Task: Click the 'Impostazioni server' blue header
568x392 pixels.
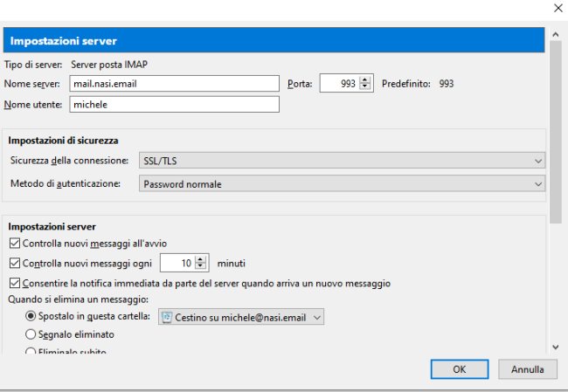Action: pyautogui.click(x=274, y=40)
